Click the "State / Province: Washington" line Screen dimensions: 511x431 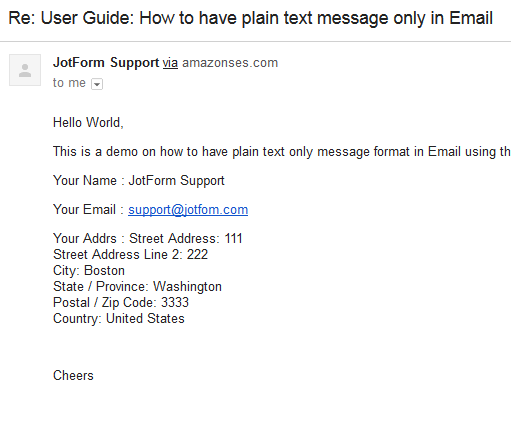(x=137, y=287)
